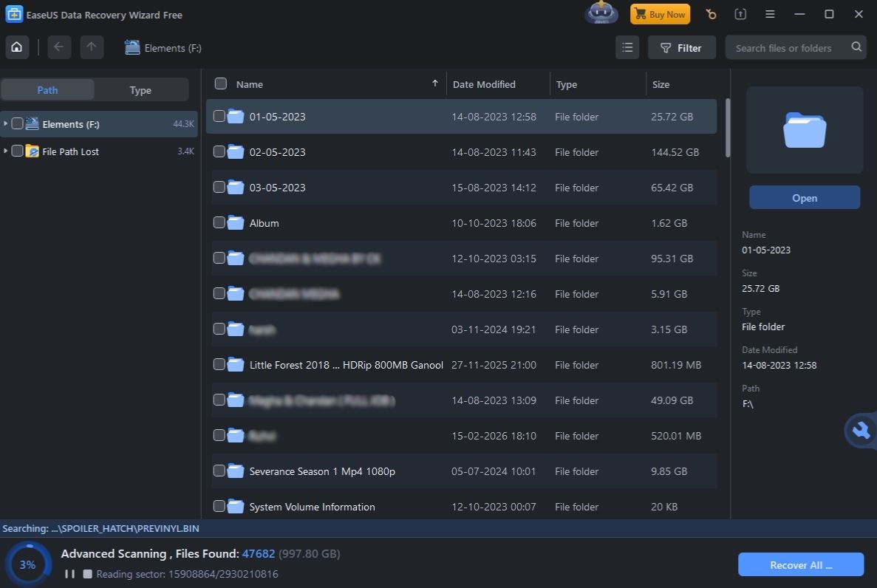This screenshot has width=877, height=588.
Task: Open the hamburger menu in title bar
Action: click(770, 14)
